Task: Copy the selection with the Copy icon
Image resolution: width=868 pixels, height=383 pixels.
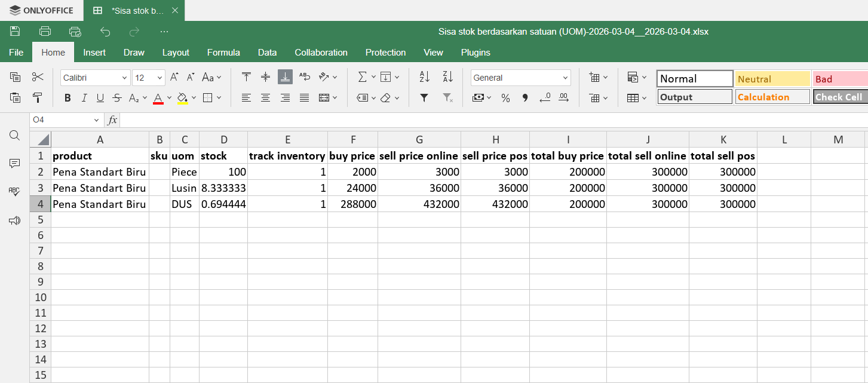Action: point(16,77)
